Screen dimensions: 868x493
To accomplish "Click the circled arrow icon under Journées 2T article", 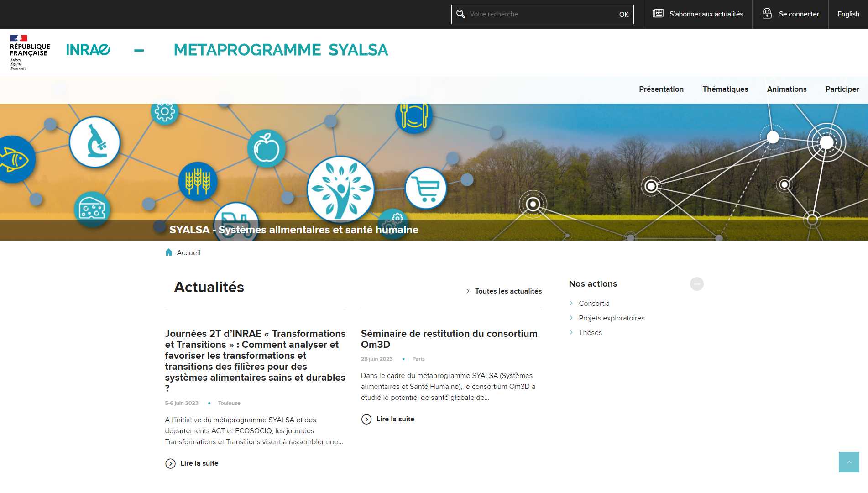I will click(x=170, y=464).
